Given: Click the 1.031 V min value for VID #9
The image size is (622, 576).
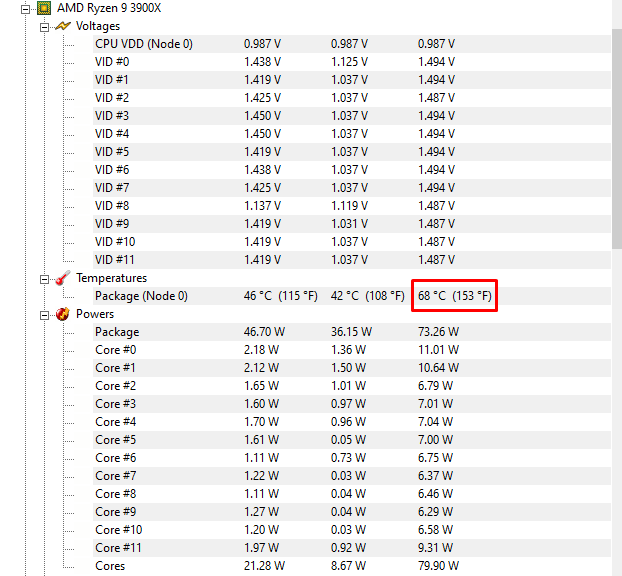Looking at the screenshot, I should (x=349, y=224).
